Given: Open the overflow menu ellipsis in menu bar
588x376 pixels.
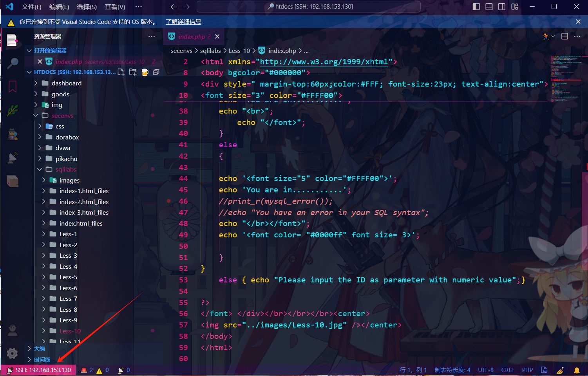Looking at the screenshot, I should 138,7.
